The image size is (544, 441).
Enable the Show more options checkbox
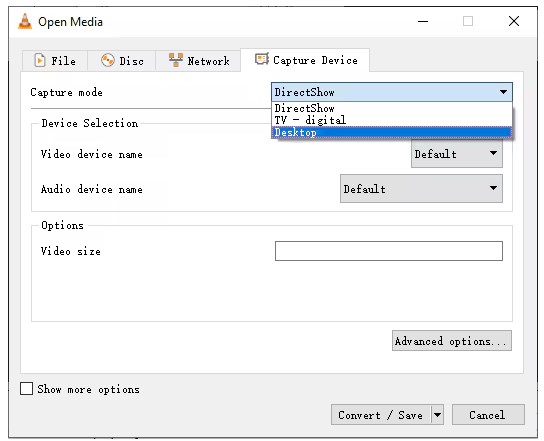[x=26, y=389]
